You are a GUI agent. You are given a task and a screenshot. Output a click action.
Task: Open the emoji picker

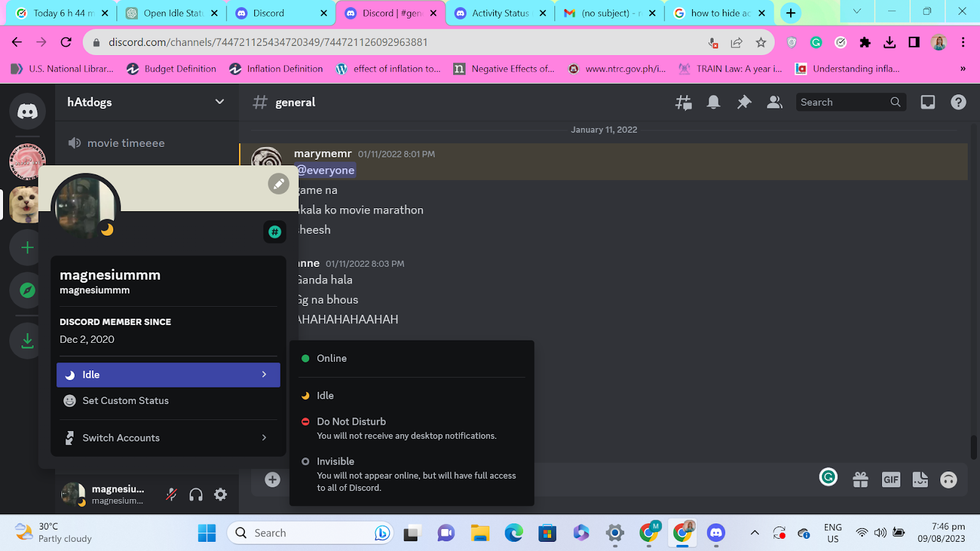click(949, 479)
